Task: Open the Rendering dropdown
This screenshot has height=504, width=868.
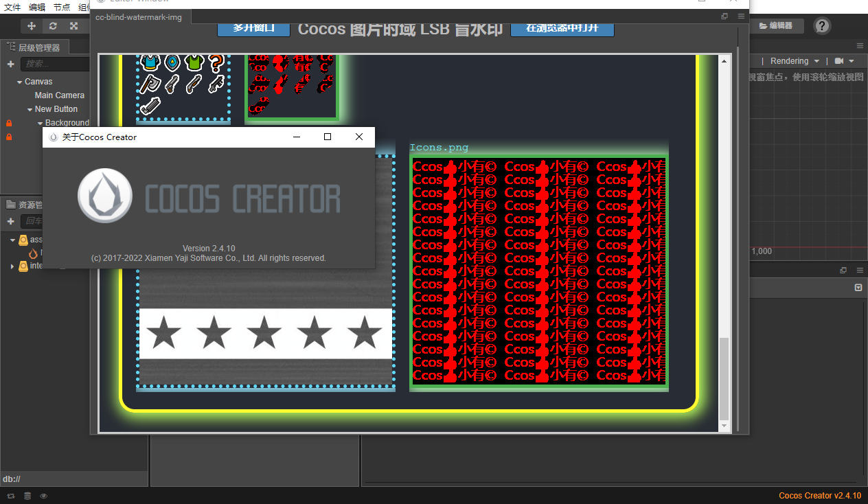Action: [x=795, y=61]
